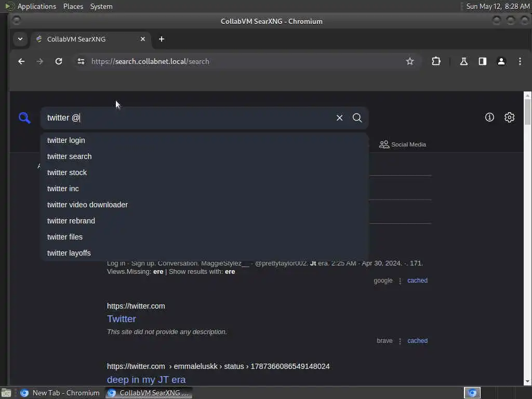Open options menu for google result
532x399 pixels.
400,281
